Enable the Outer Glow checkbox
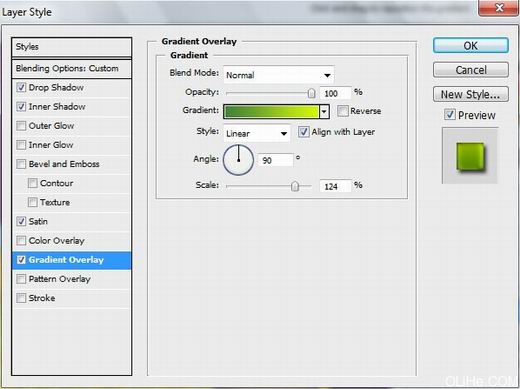Viewport: 520px width, 389px height. point(21,126)
